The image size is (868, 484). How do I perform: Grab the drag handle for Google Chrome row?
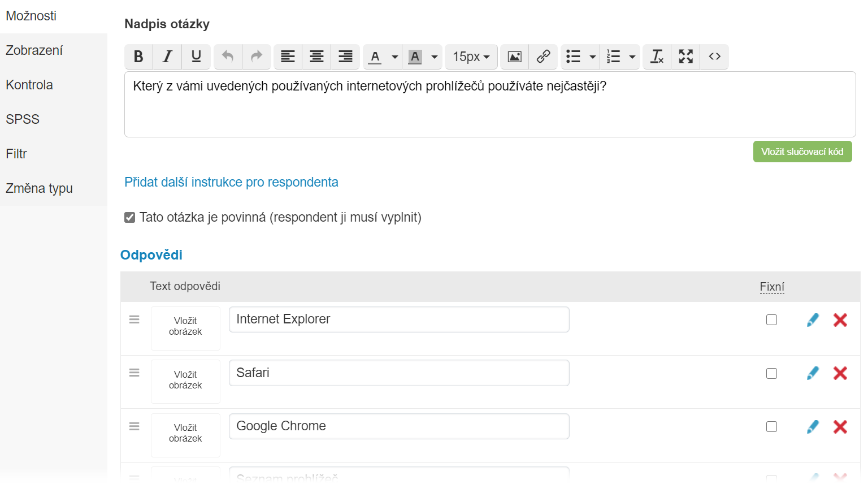click(x=134, y=426)
